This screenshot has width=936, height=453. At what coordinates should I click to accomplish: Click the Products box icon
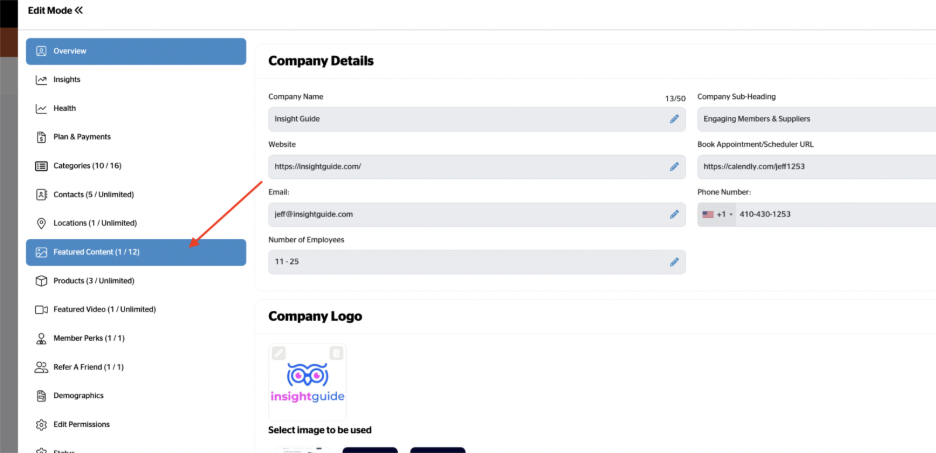pos(41,281)
